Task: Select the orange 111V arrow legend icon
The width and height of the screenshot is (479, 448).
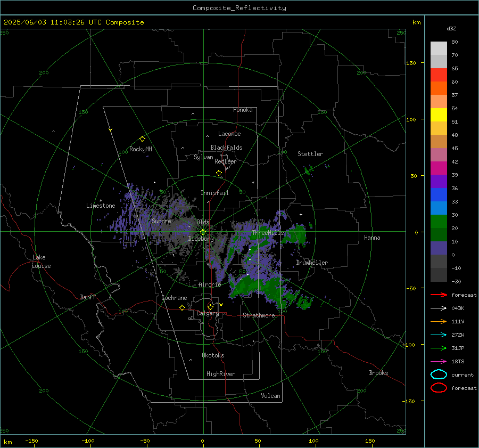Action: [439, 321]
